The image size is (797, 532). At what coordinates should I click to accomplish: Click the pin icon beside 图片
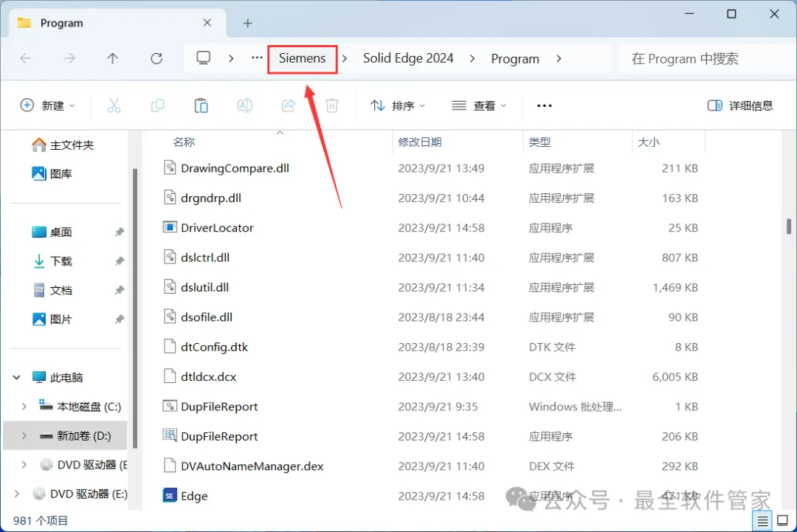coord(119,319)
